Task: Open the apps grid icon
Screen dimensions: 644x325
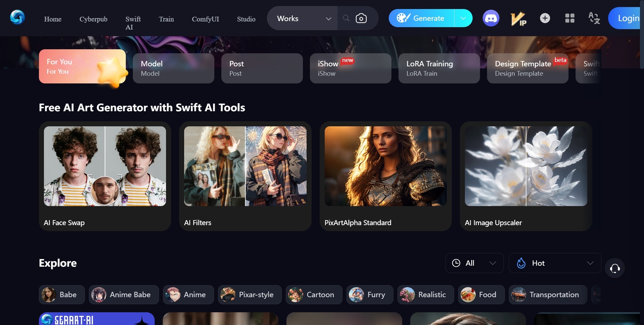Action: coord(570,18)
